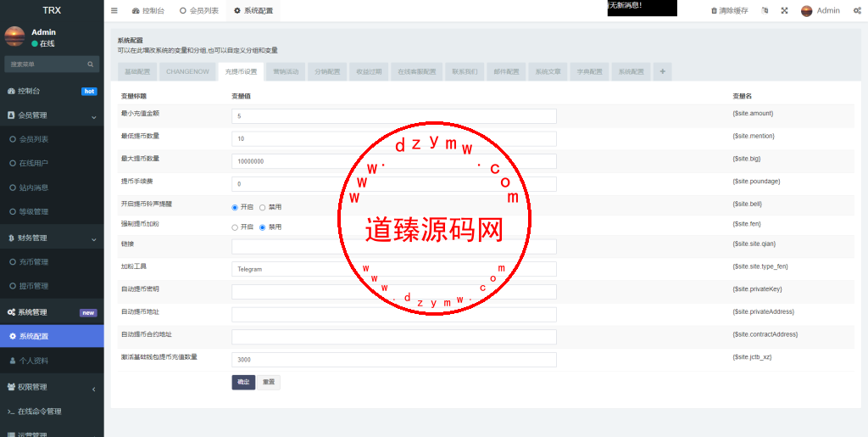This screenshot has width=868, height=437.
Task: Open the 邮件配置 config tab
Action: [507, 72]
